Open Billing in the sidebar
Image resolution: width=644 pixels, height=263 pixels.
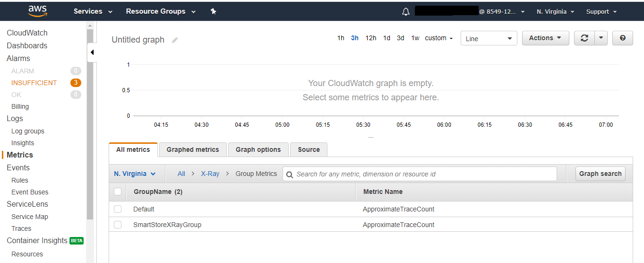coord(20,106)
